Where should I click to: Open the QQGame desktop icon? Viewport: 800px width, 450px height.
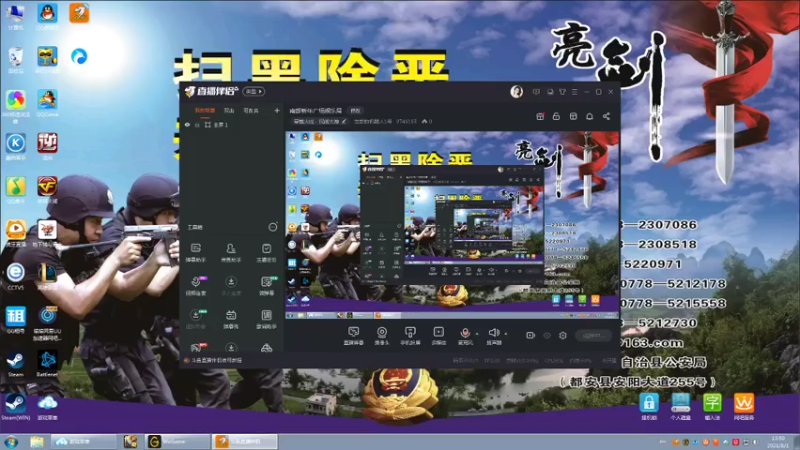[x=47, y=103]
